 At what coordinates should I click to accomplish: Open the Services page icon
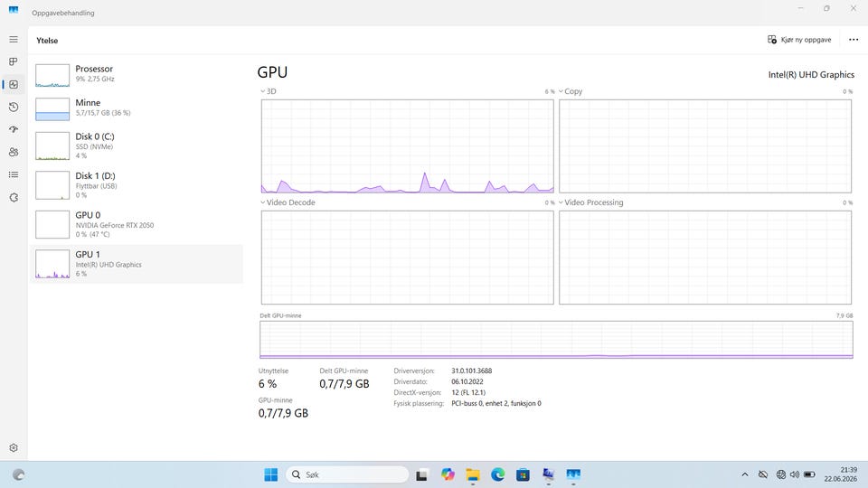14,198
